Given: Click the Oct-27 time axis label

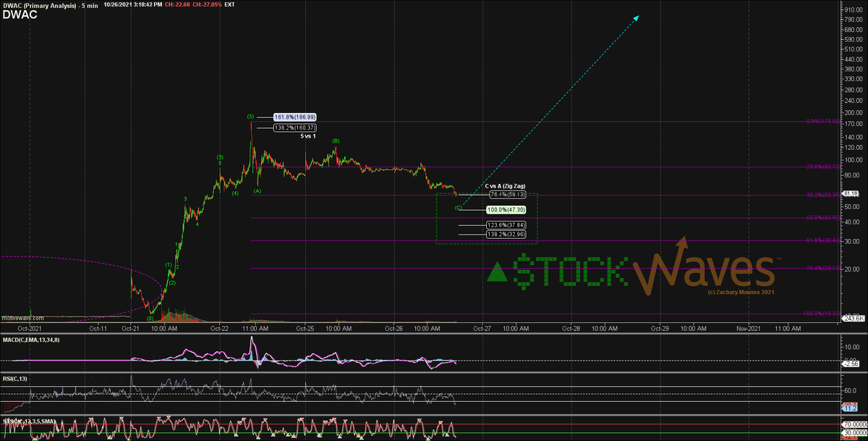Looking at the screenshot, I should click(482, 328).
